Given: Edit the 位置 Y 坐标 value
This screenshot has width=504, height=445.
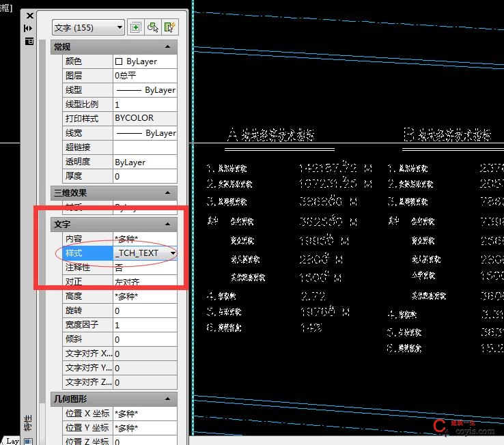Looking at the screenshot, I should pyautogui.click(x=145, y=428).
